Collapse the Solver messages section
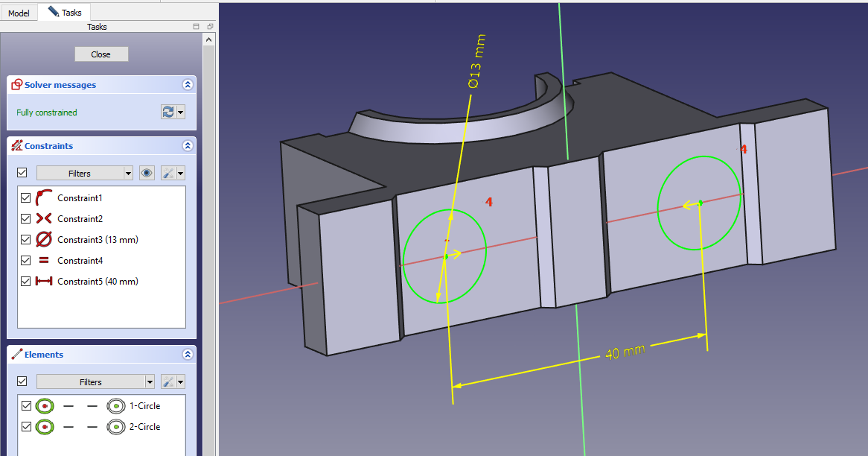 (x=188, y=85)
